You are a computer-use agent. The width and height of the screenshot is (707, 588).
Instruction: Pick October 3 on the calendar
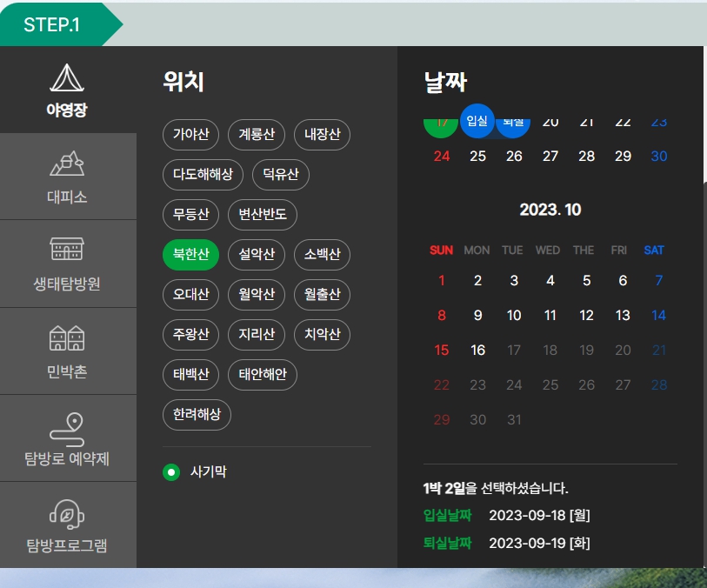point(514,280)
